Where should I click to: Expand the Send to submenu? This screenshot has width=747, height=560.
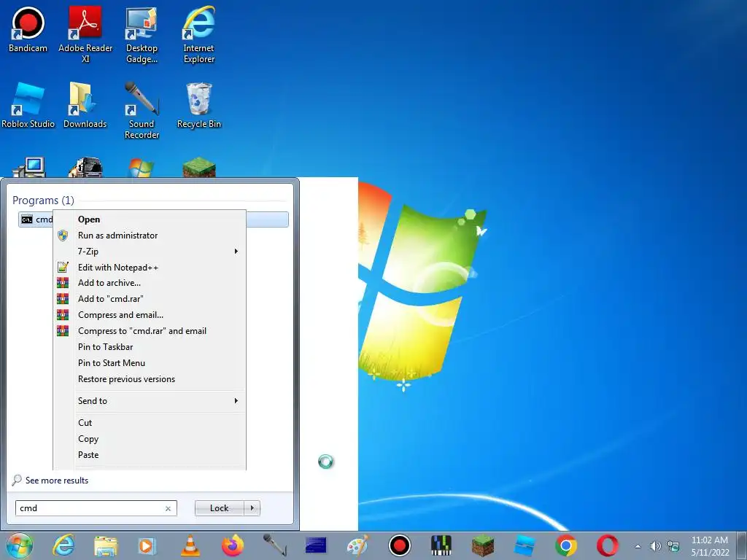point(149,401)
